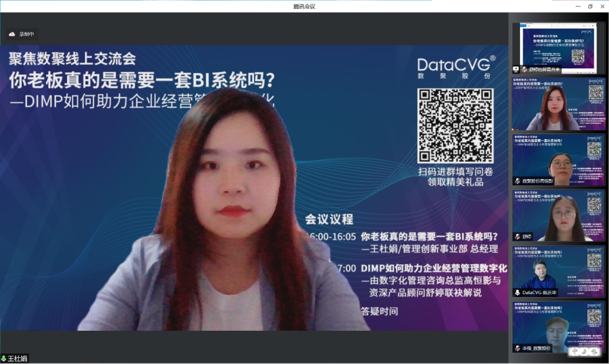Screen dimensions: 609x364
Task: Restore down the 腾讯会议 window
Action: 590,6
